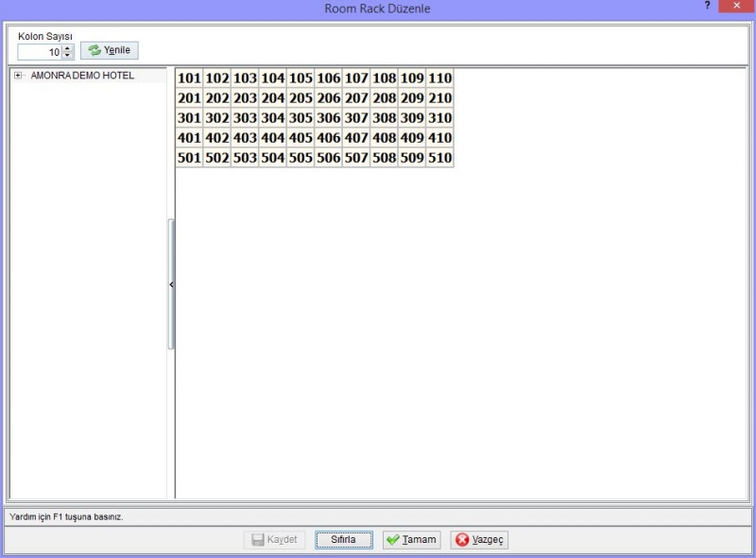
Task: Click the Kaydet save button
Action: click(x=275, y=540)
